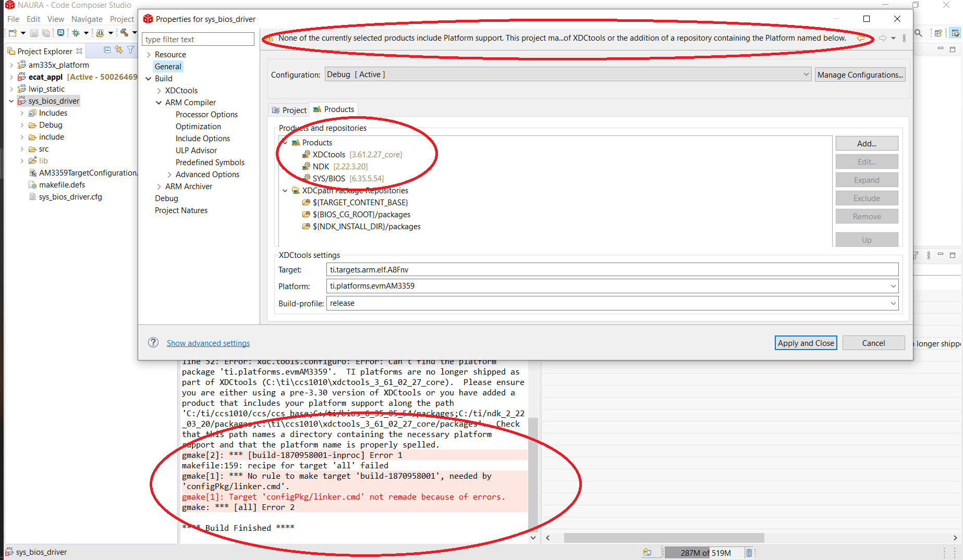
Task: Click the forward arrow in Properties header
Action: click(x=882, y=38)
